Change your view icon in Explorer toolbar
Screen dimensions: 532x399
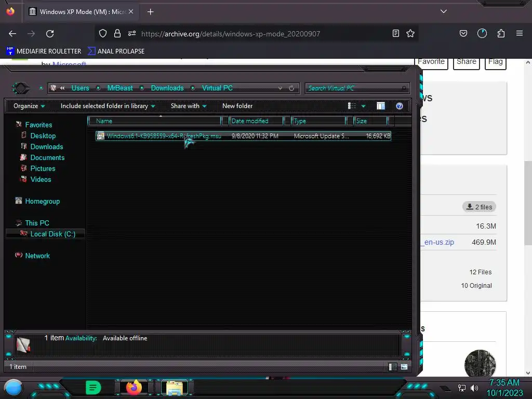pyautogui.click(x=352, y=106)
